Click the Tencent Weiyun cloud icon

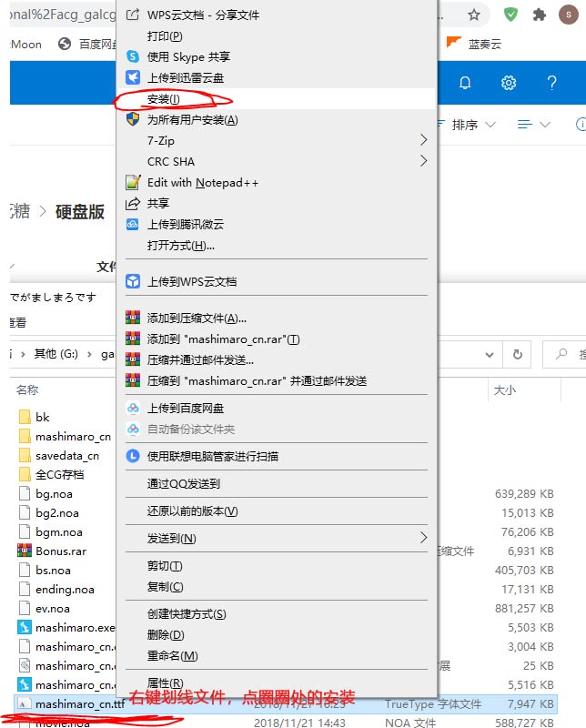click(x=133, y=224)
